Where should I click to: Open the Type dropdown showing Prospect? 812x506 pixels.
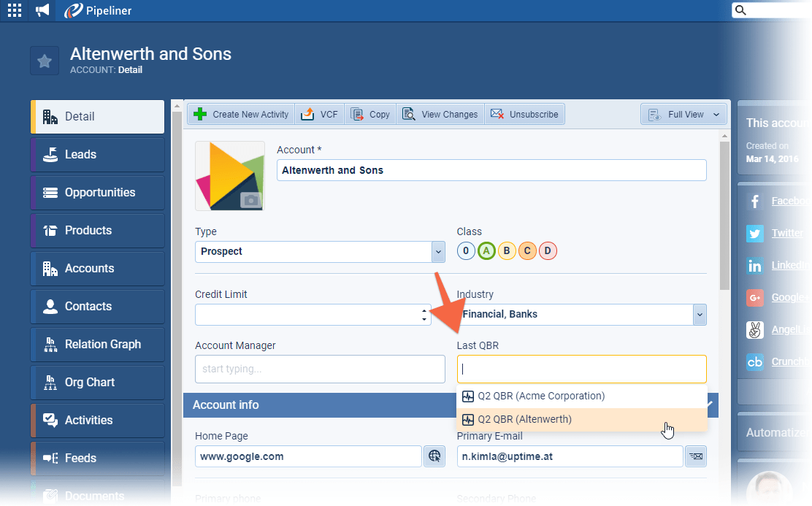[x=437, y=250]
